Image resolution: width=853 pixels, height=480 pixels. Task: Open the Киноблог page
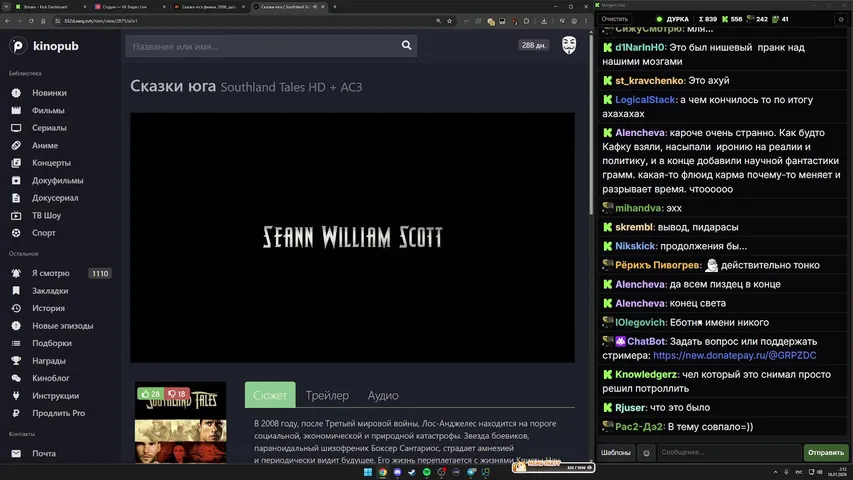51,378
